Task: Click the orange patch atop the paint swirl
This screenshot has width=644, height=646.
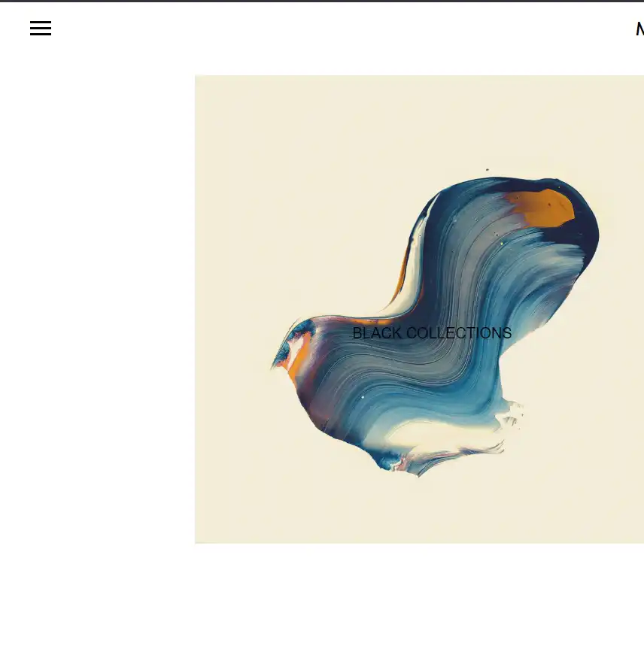Action: (x=543, y=208)
